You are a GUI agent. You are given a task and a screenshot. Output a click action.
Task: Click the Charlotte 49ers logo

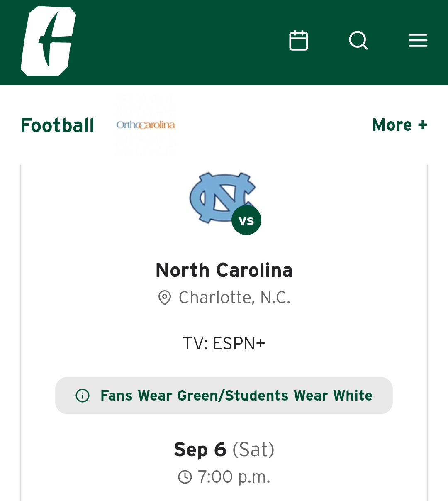[49, 41]
